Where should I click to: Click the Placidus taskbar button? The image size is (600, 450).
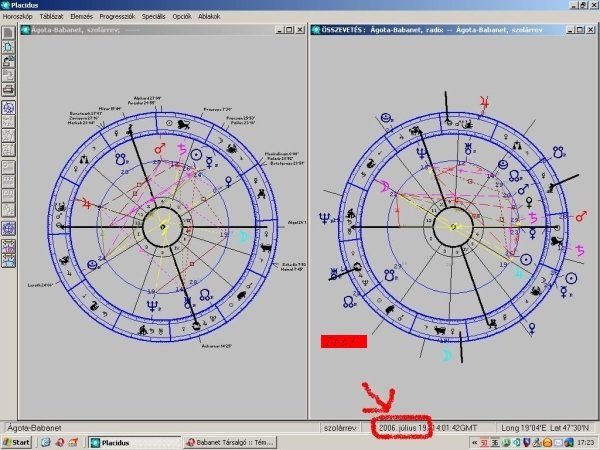click(120, 441)
